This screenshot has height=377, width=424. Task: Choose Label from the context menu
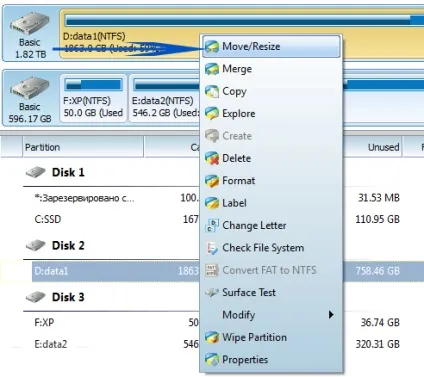point(272,203)
